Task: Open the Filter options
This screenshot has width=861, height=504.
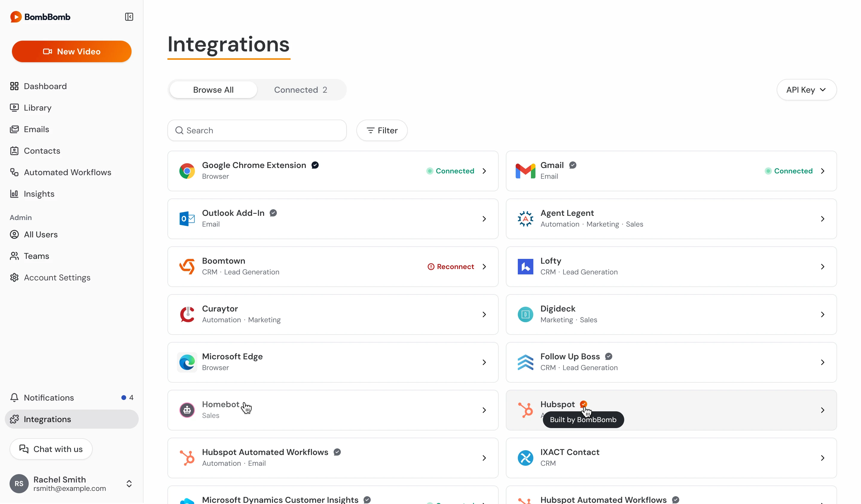Action: pos(382,130)
